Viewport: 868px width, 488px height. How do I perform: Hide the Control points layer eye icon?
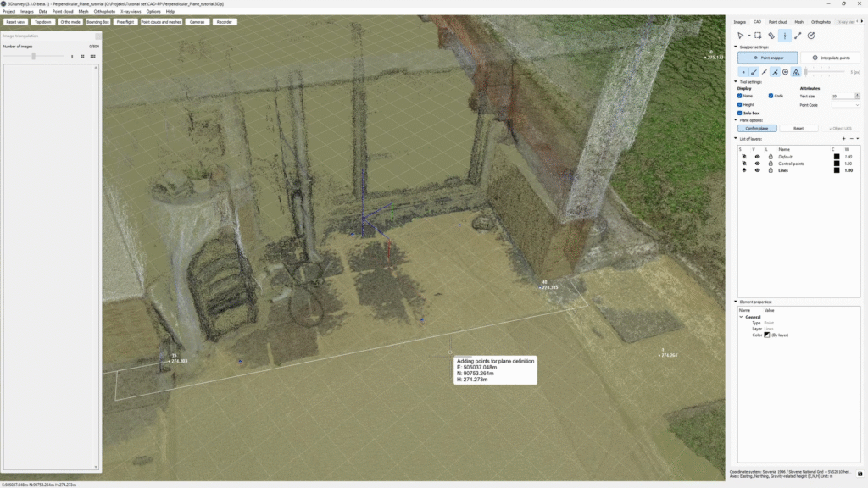pos(757,164)
